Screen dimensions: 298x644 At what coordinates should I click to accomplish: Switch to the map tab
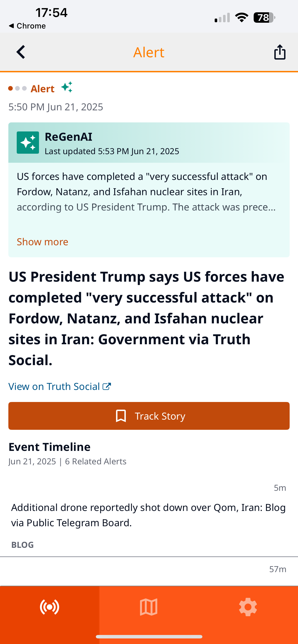tap(149, 607)
